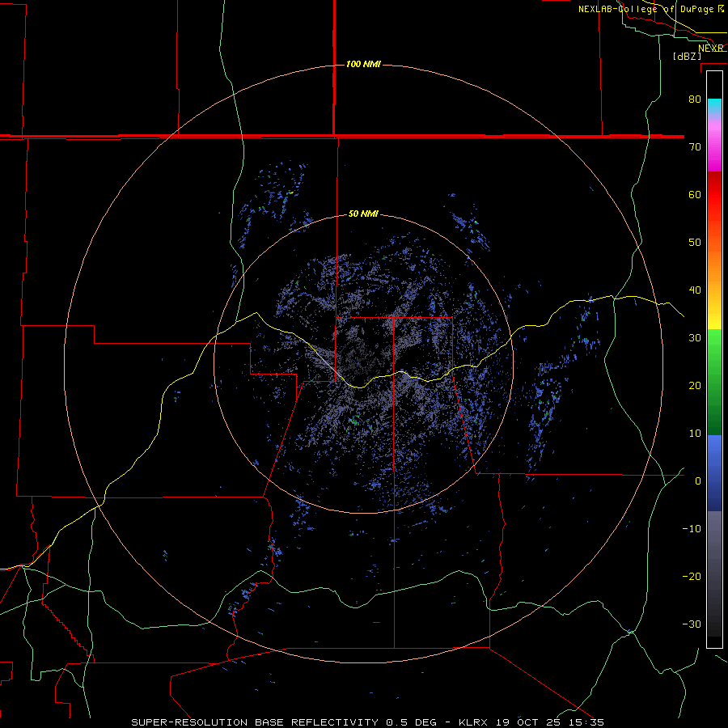Click the magenta band of the color bar
The image size is (728, 728).
[x=714, y=149]
